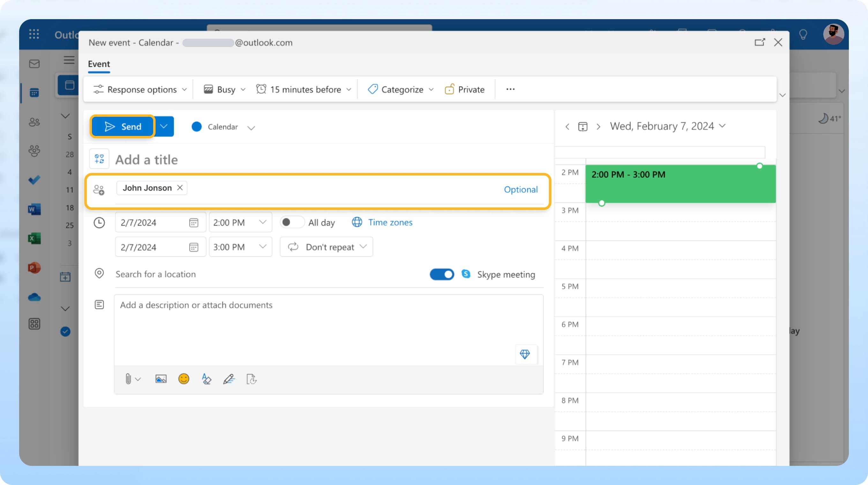Image resolution: width=868 pixels, height=485 pixels.
Task: Pop out event window icon
Action: point(759,42)
